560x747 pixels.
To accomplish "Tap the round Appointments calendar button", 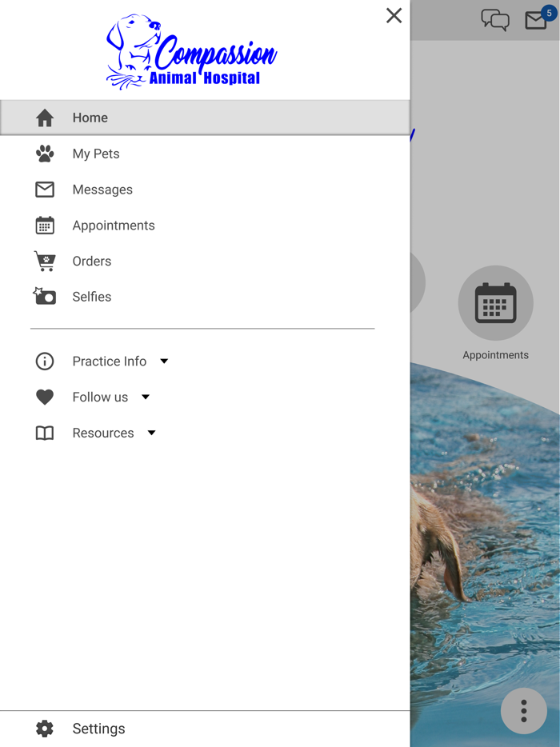I will (x=496, y=303).
